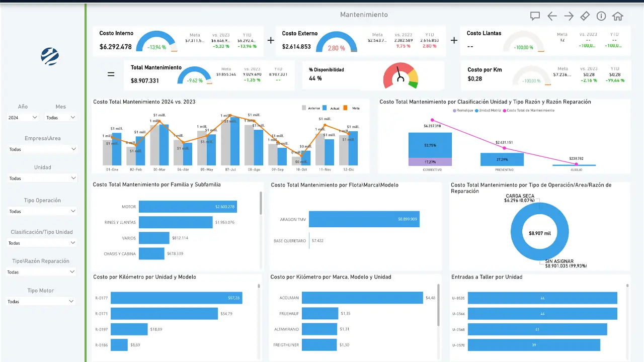644x362 pixels.
Task: Expand the Tipo\Razón Reparación dropdown
Action: click(x=41, y=272)
